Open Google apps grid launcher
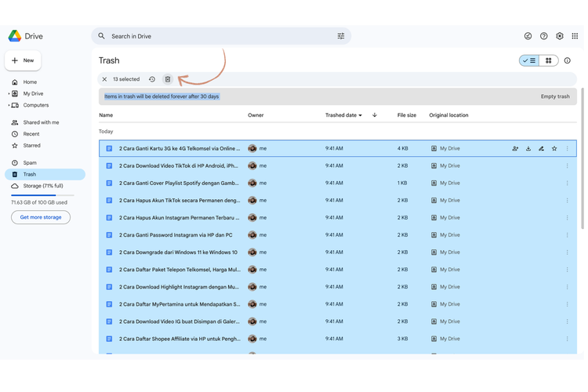Image resolution: width=588 pixels, height=392 pixels. point(575,36)
